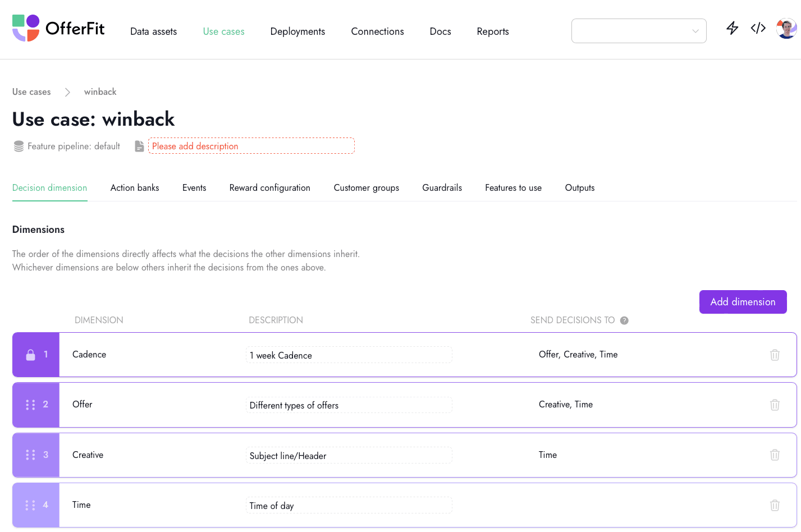Open the code brackets icon

point(758,28)
